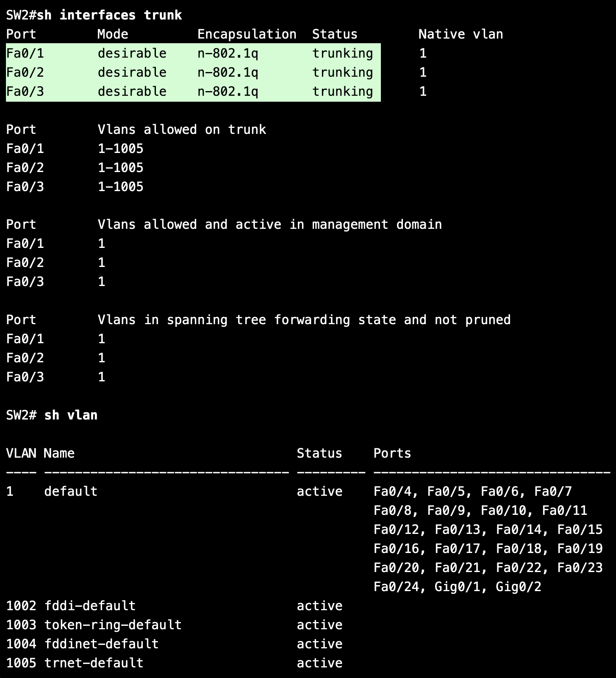Click the 'sh vlan' command text
Image resolution: width=616 pixels, height=678 pixels.
tap(71, 415)
